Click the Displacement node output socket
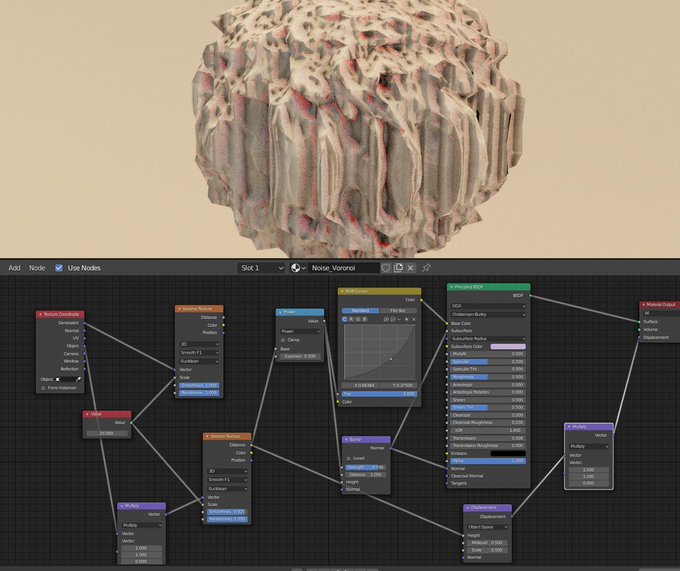680x571 pixels. 512,517
